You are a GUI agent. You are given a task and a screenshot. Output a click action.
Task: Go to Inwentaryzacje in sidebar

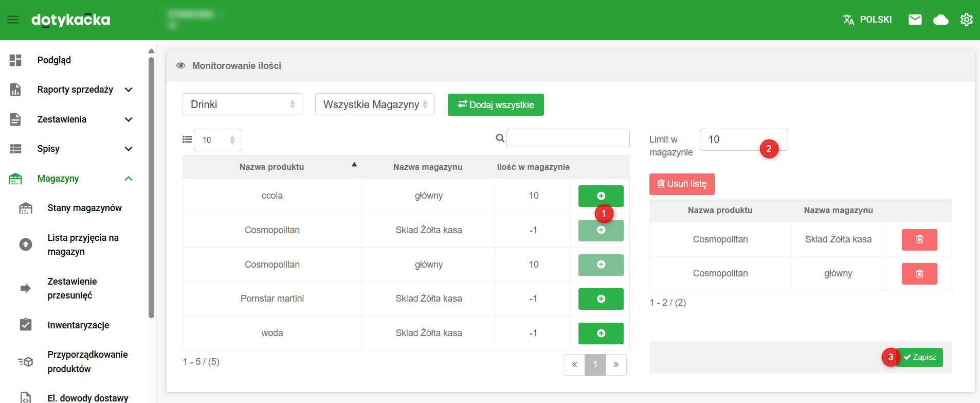78,325
